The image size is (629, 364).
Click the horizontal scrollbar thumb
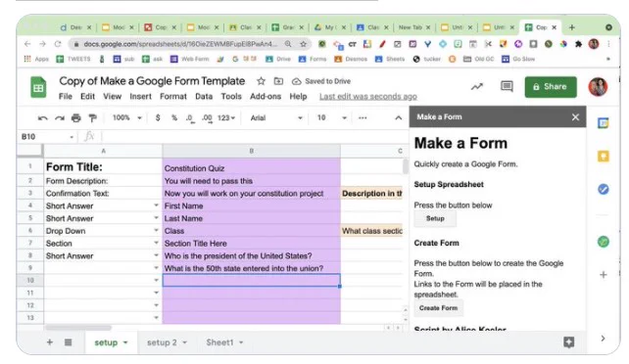78,328
